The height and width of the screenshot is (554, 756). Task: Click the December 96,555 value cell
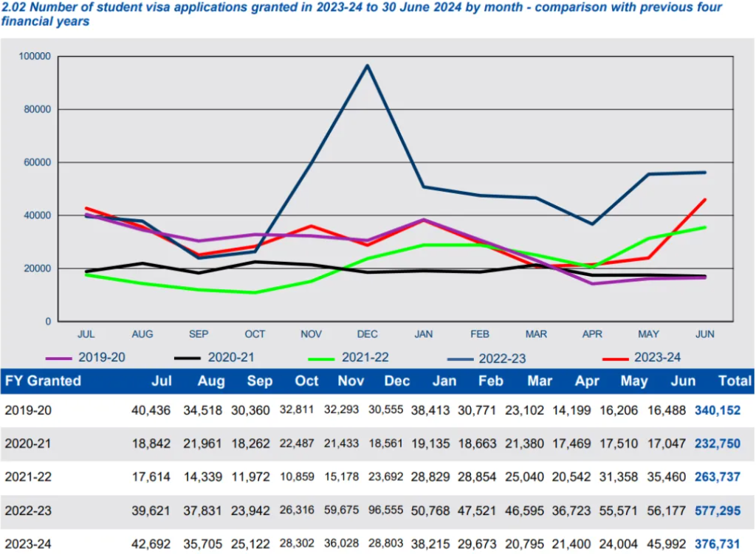(x=385, y=510)
